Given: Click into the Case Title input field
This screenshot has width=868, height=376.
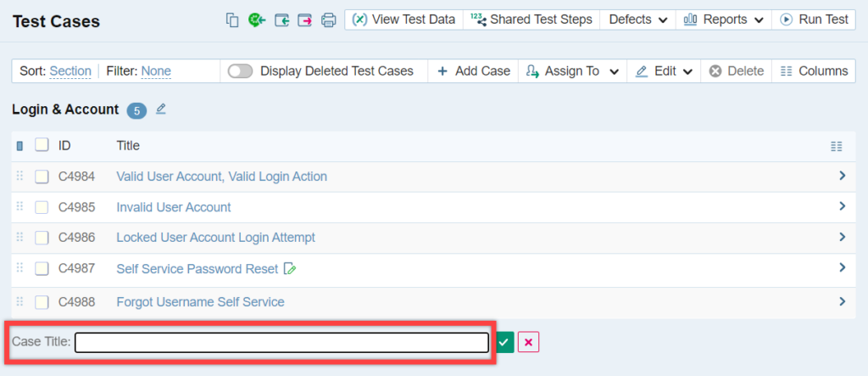Looking at the screenshot, I should click(x=281, y=342).
